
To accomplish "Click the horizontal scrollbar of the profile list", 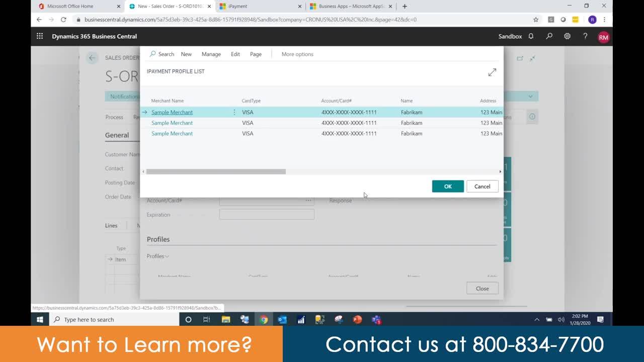I will click(216, 171).
